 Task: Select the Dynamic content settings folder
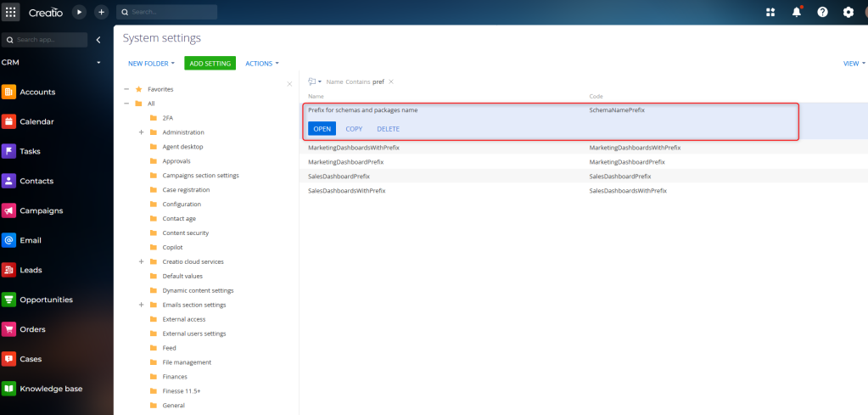click(x=198, y=290)
